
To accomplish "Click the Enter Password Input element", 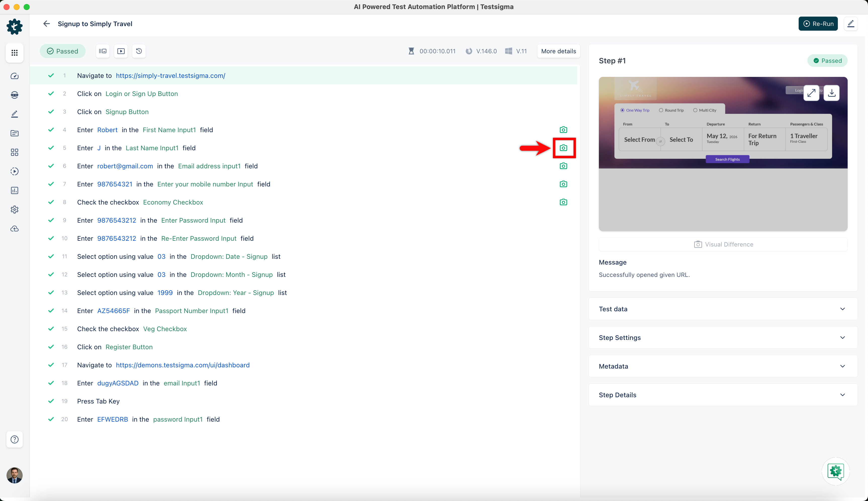I will (194, 220).
